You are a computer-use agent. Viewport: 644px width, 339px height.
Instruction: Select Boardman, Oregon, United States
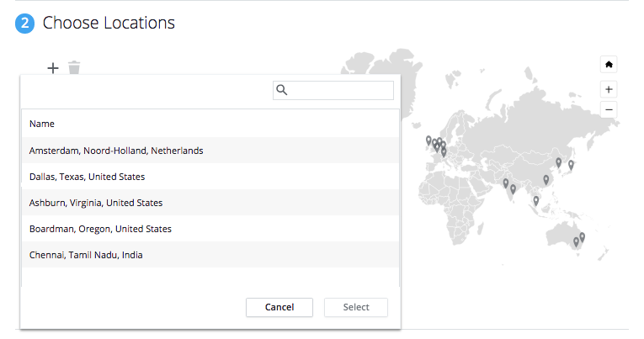tap(210, 229)
